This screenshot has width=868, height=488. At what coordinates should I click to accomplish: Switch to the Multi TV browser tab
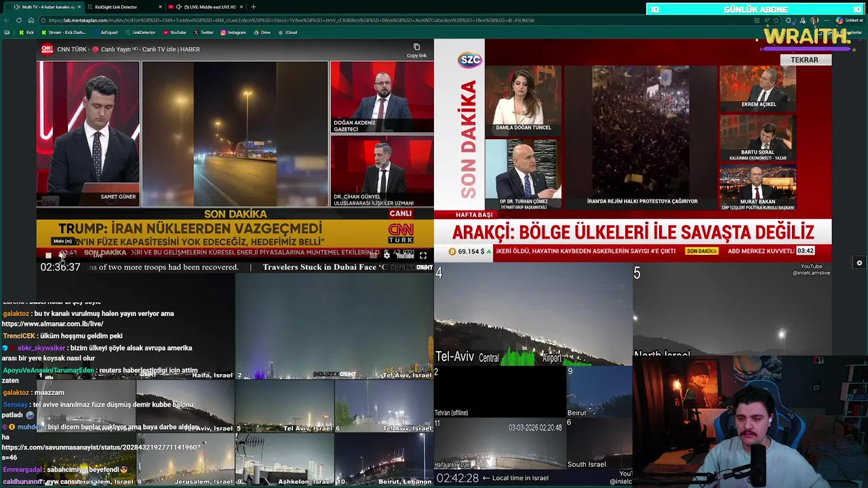44,7
